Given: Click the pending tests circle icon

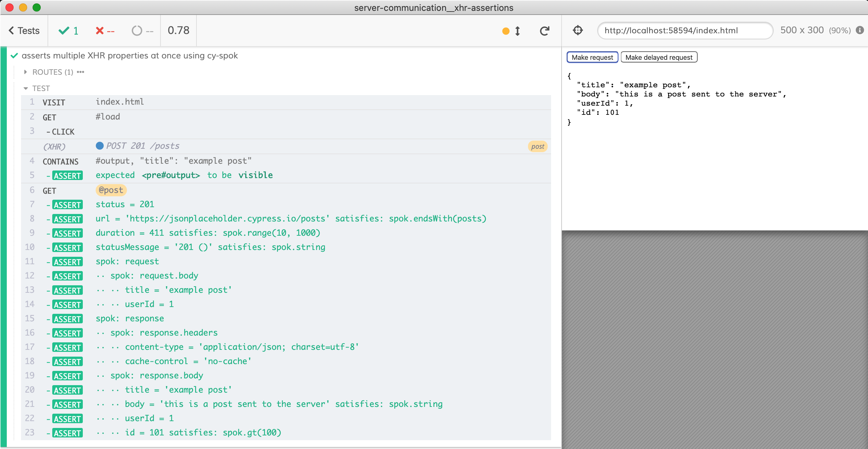Looking at the screenshot, I should (x=137, y=31).
